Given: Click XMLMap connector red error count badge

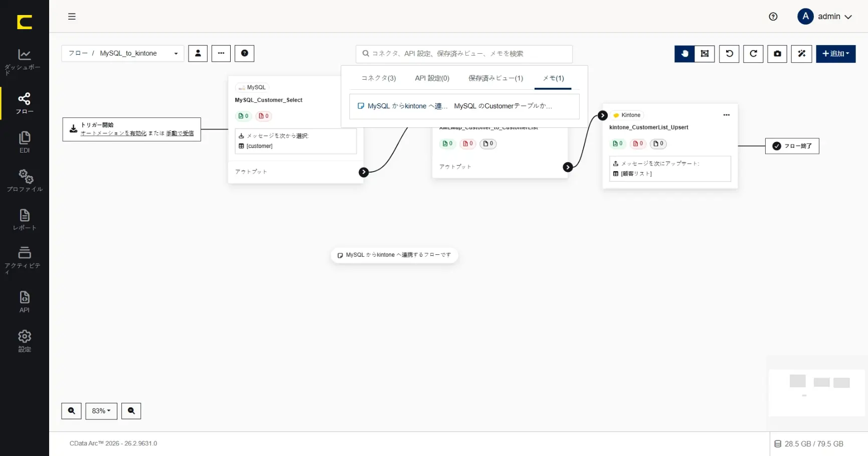Looking at the screenshot, I should (x=468, y=143).
